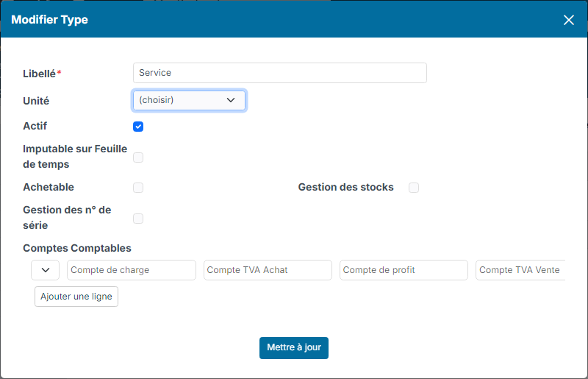Image resolution: width=588 pixels, height=379 pixels.
Task: Enable Gestion des stocks checkbox
Action: tap(414, 188)
